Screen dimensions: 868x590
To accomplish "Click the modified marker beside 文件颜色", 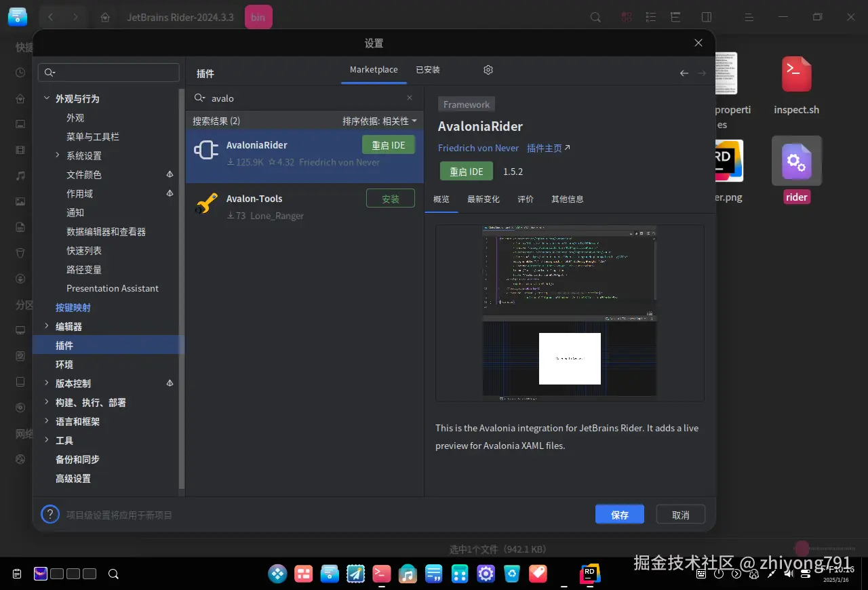I will point(170,174).
